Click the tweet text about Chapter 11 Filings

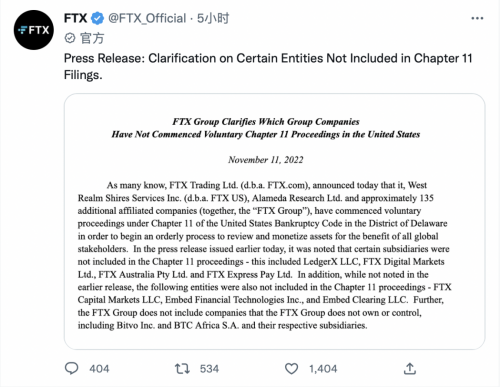coord(268,66)
